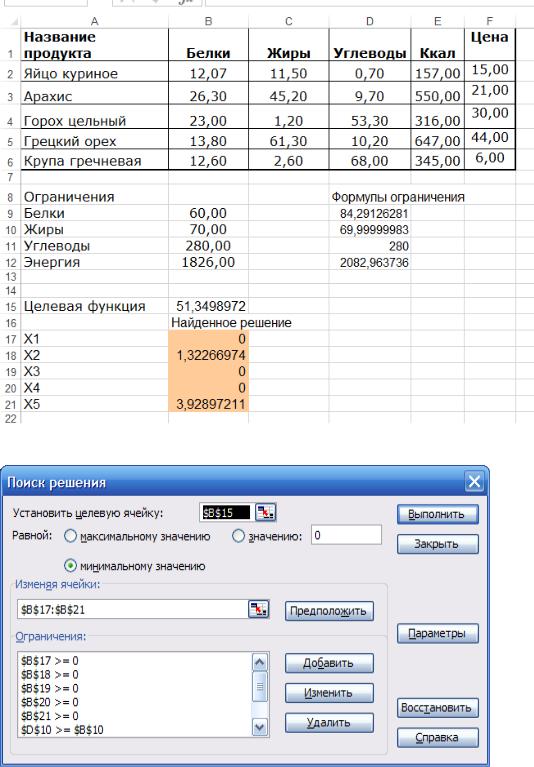
Task: Select row 7 header
Action: pyautogui.click(x=10, y=177)
